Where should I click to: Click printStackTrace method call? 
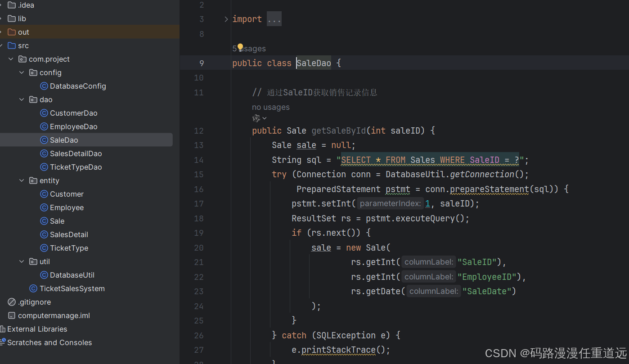(339, 350)
